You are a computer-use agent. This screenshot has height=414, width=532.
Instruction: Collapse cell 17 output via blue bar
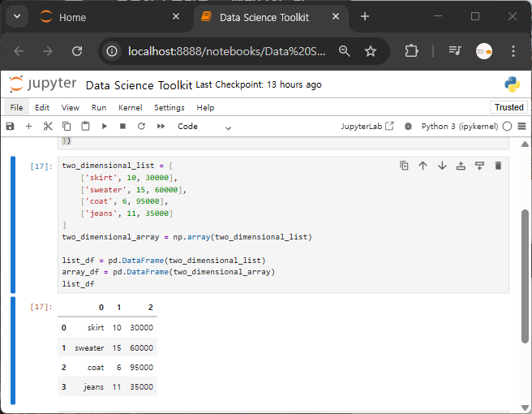pyautogui.click(x=13, y=351)
